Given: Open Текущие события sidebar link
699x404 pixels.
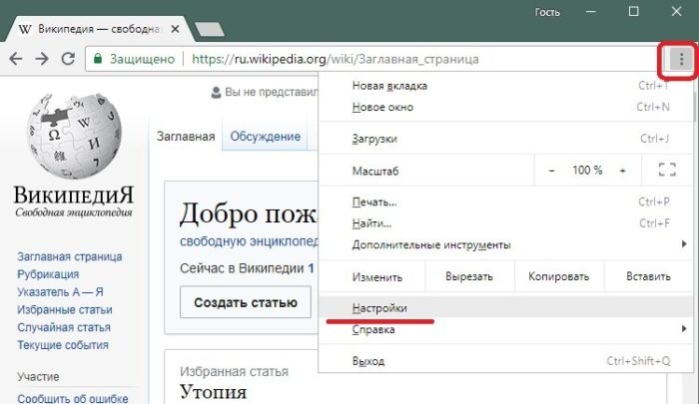Looking at the screenshot, I should (x=63, y=345).
